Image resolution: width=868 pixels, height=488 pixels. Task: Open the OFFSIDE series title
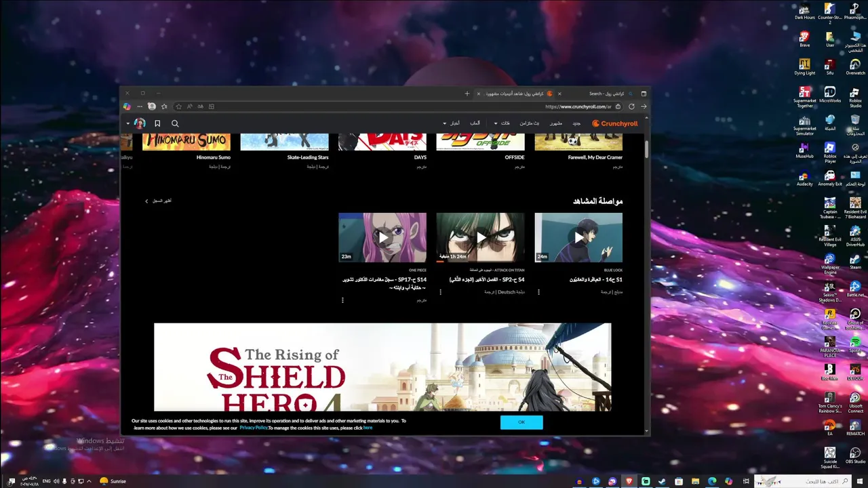(515, 157)
